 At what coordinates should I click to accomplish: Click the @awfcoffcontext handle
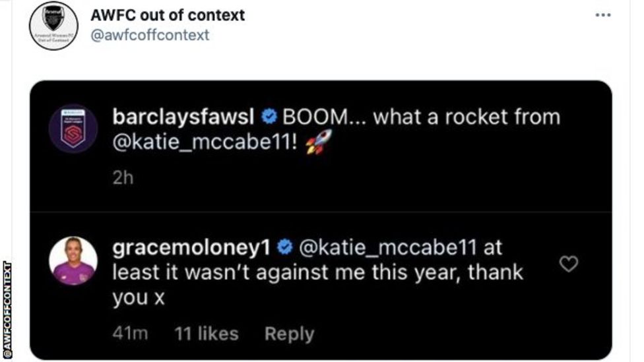(x=150, y=35)
